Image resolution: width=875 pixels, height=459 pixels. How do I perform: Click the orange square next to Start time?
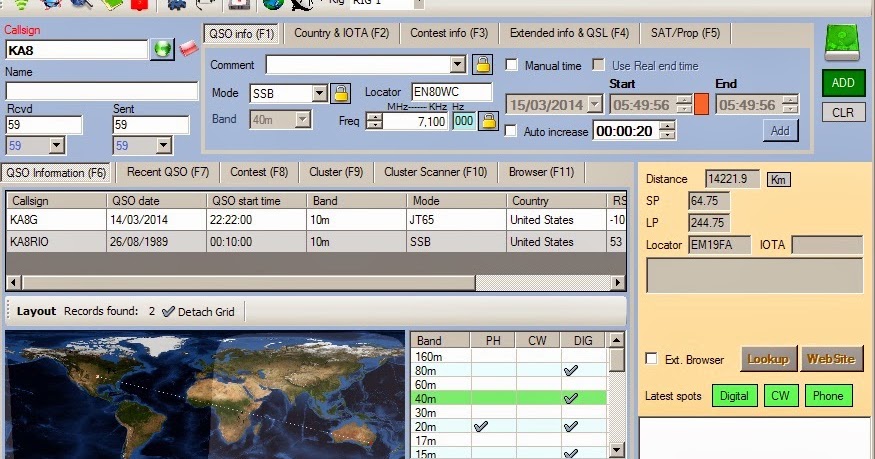(701, 104)
